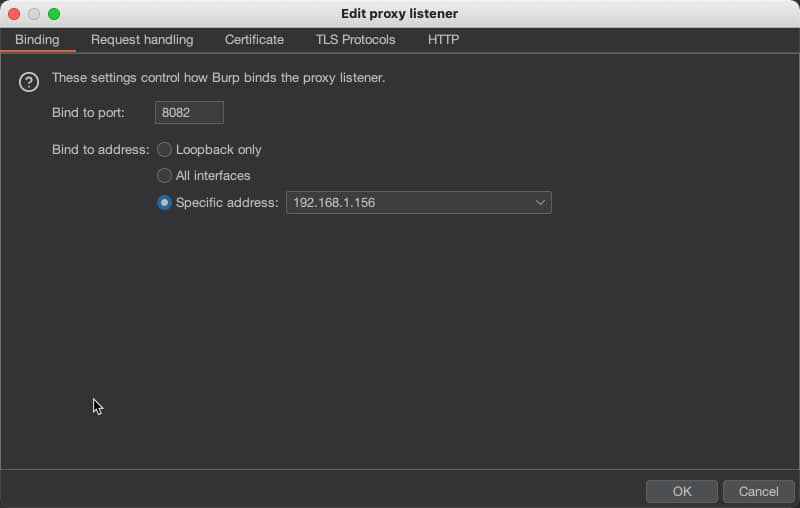Maximize the dialog with the green button
Screen dimensions: 800x508
pos(54,14)
